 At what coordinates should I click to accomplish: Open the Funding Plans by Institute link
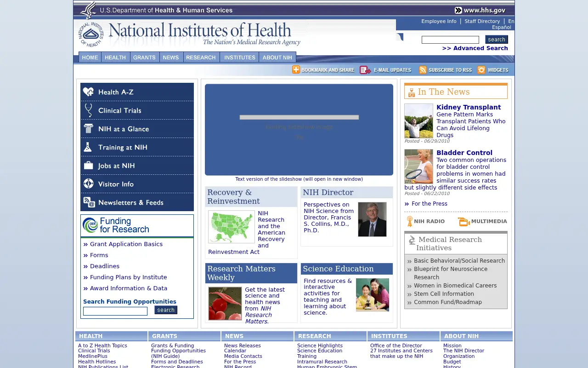pos(129,277)
